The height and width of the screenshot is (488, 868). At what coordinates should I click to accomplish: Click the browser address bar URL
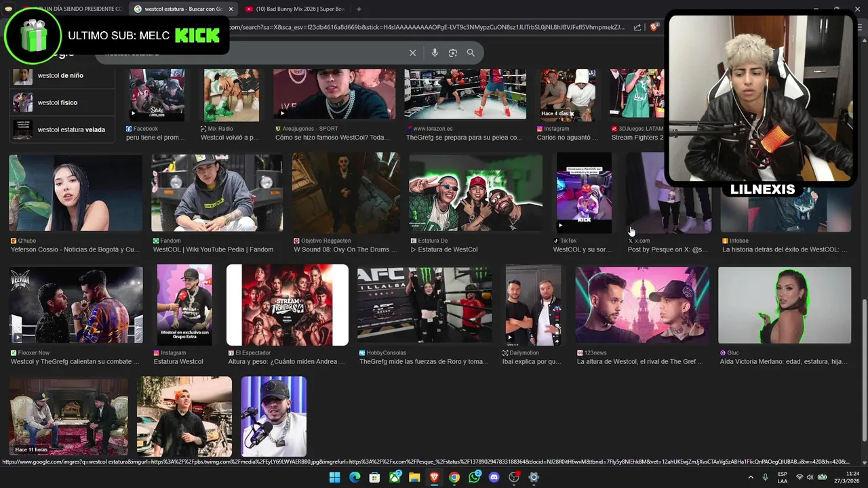click(x=427, y=27)
